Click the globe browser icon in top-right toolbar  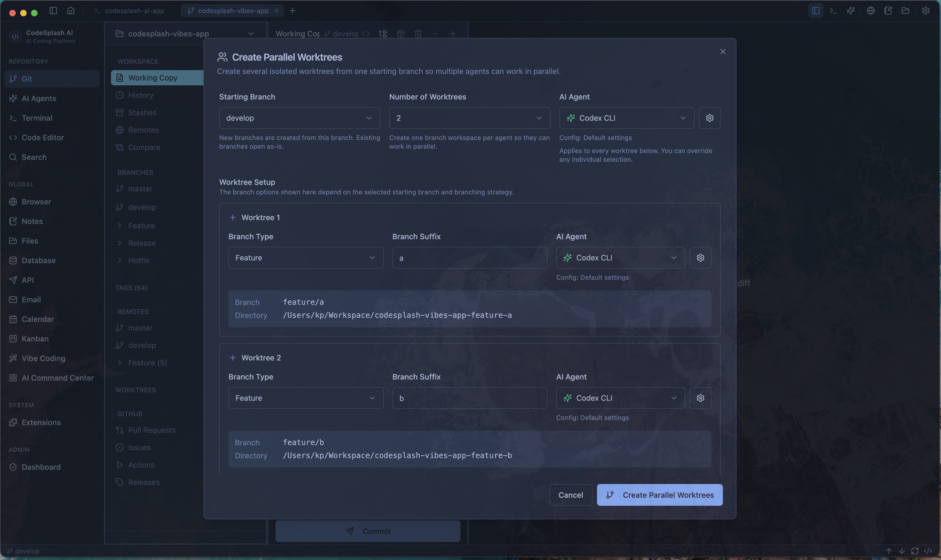(x=870, y=11)
